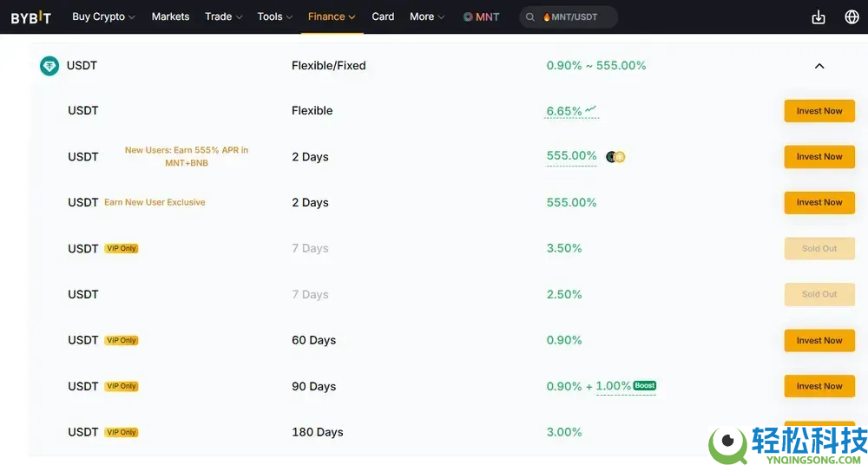
Task: Click the 2.50% APR value
Action: (x=564, y=294)
